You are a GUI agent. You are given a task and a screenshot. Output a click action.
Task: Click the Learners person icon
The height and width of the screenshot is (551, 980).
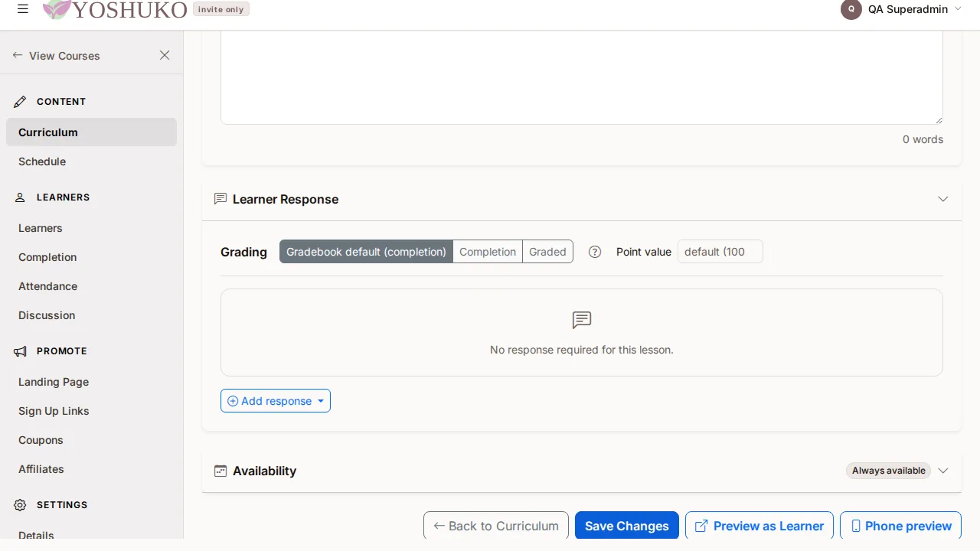(21, 197)
